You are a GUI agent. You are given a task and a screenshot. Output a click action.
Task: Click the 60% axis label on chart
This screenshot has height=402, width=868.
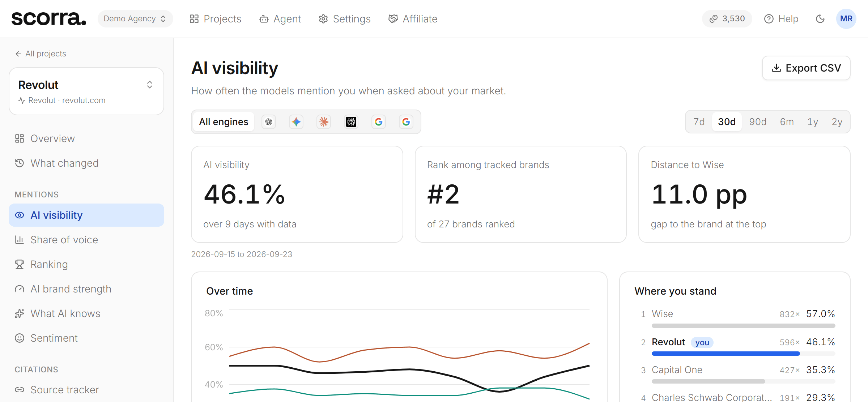coord(214,347)
